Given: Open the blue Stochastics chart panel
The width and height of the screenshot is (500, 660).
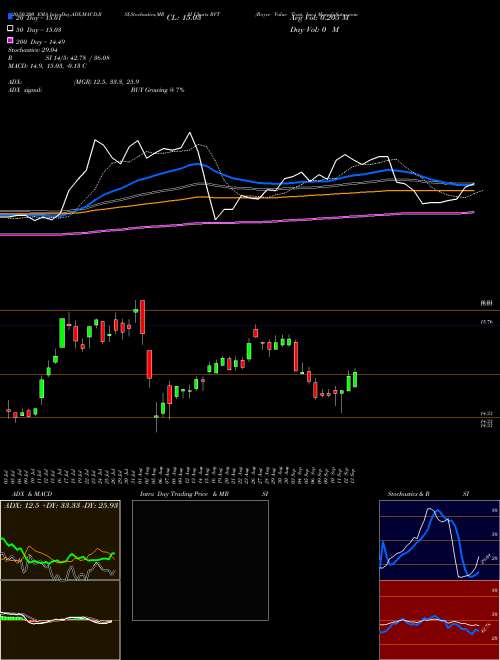Looking at the screenshot, I should [439, 540].
